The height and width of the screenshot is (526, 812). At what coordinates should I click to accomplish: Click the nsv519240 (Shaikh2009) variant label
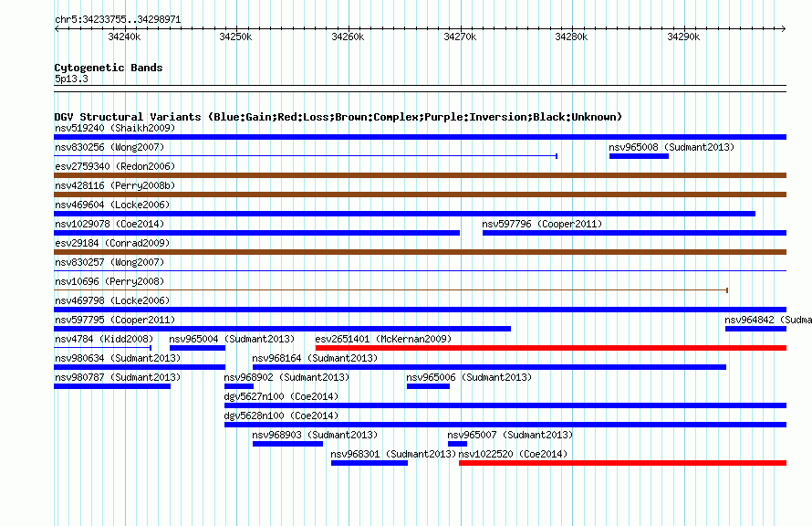pos(115,128)
